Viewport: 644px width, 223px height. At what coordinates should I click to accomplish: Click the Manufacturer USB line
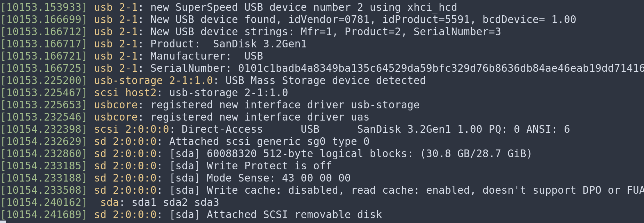[x=206, y=56]
